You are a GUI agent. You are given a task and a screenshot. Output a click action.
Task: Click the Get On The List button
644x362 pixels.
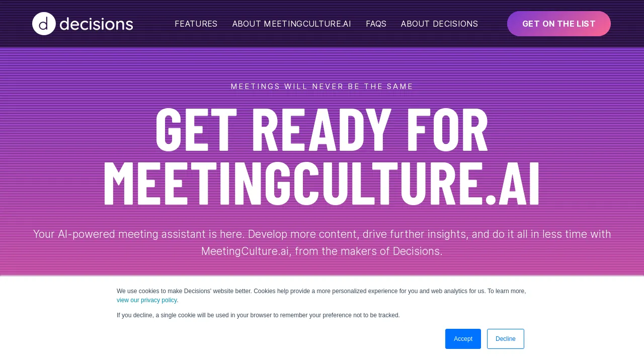[x=559, y=24]
